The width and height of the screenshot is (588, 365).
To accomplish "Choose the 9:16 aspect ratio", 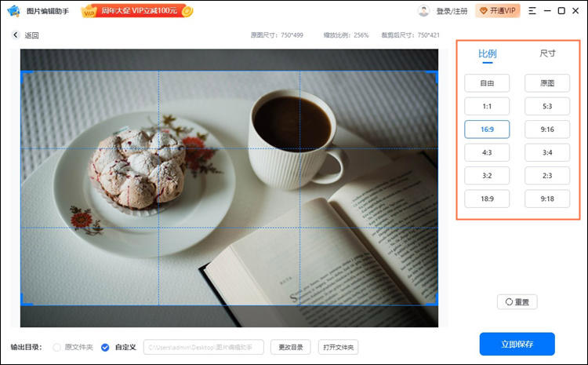I will pos(547,130).
